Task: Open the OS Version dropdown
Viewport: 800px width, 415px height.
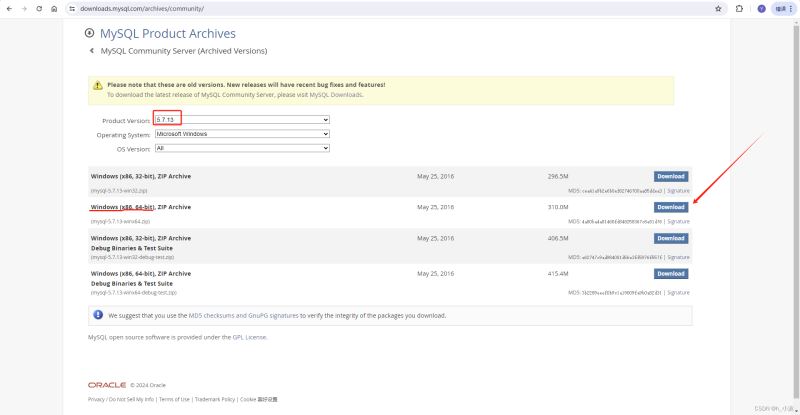Action: click(x=241, y=148)
